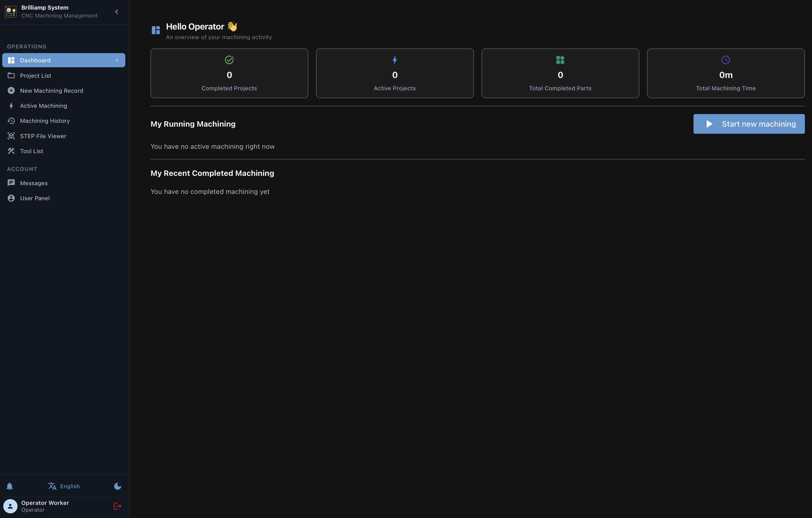This screenshot has width=812, height=518.
Task: Open the User Panel
Action: tap(64, 198)
